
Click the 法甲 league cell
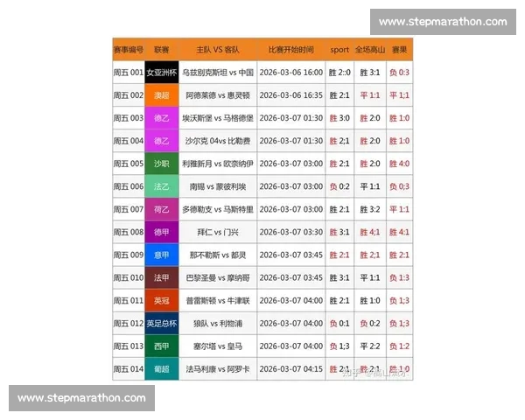click(162, 277)
